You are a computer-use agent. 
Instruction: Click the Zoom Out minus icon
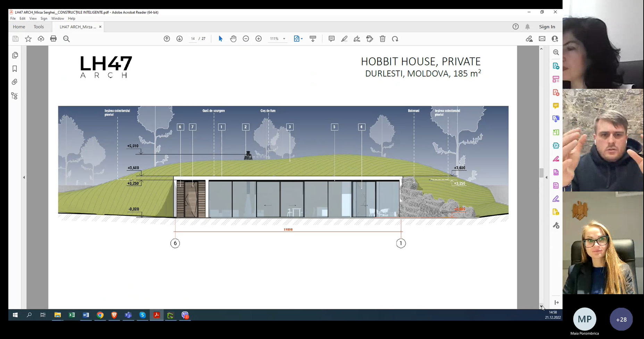click(246, 39)
